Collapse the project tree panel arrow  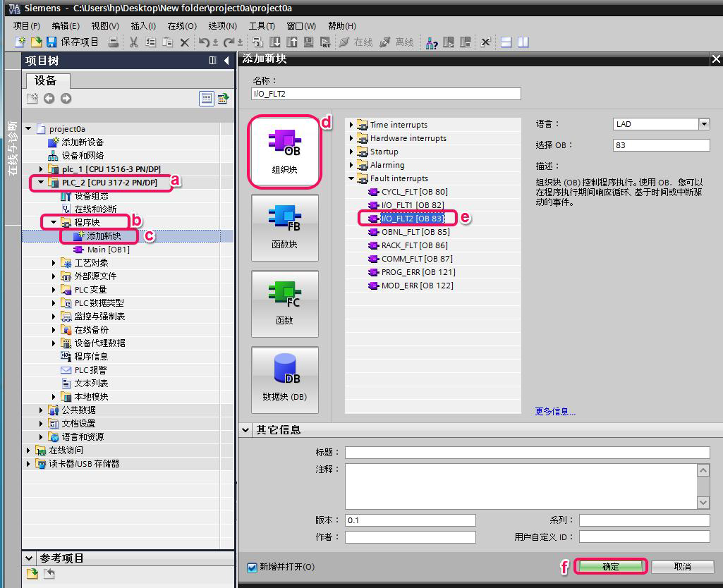point(226,61)
